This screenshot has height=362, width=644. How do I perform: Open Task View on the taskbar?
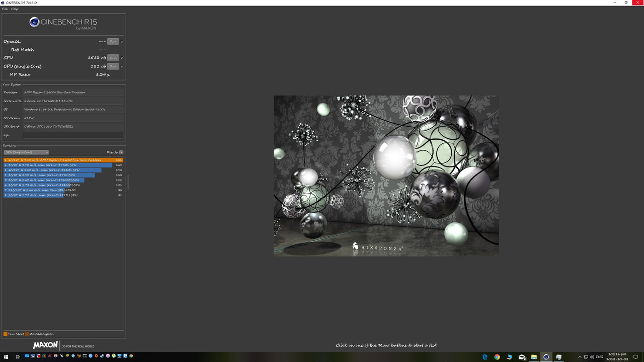coord(18,356)
